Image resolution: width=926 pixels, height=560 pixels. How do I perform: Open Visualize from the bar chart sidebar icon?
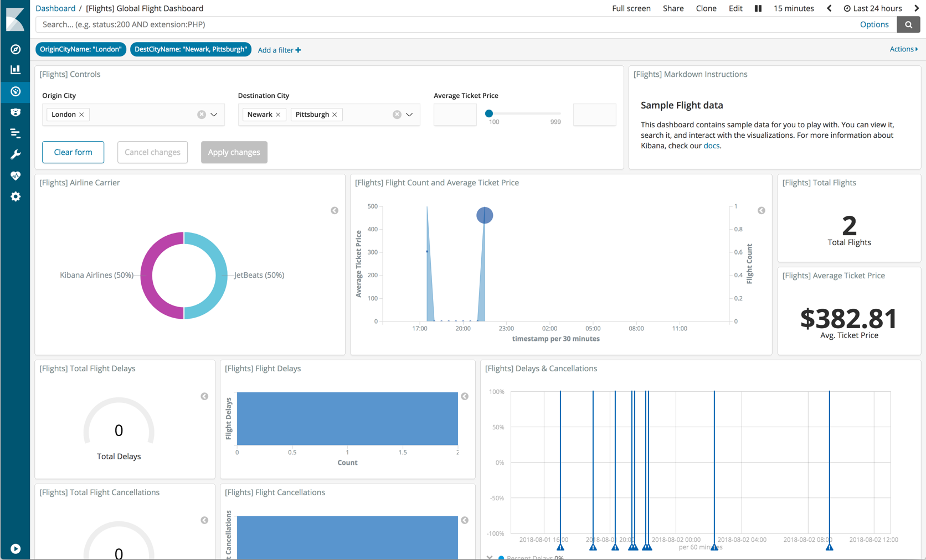pyautogui.click(x=16, y=70)
